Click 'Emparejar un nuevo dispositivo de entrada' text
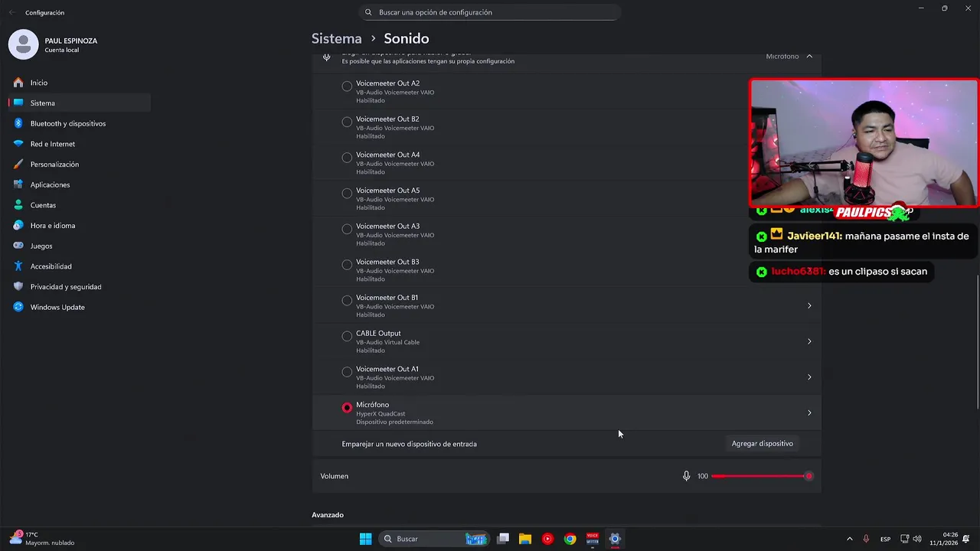The image size is (980, 551). coord(409,444)
